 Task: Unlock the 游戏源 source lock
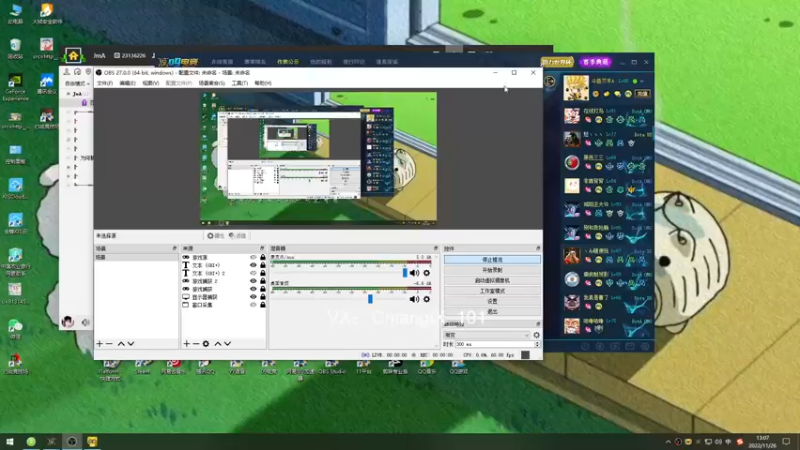pos(263,258)
